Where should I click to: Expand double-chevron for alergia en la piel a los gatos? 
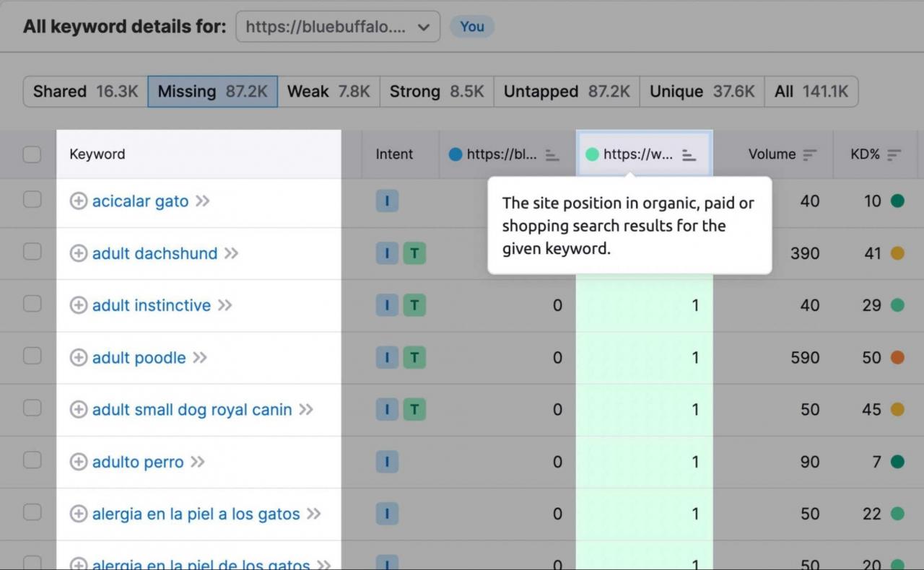tap(313, 514)
